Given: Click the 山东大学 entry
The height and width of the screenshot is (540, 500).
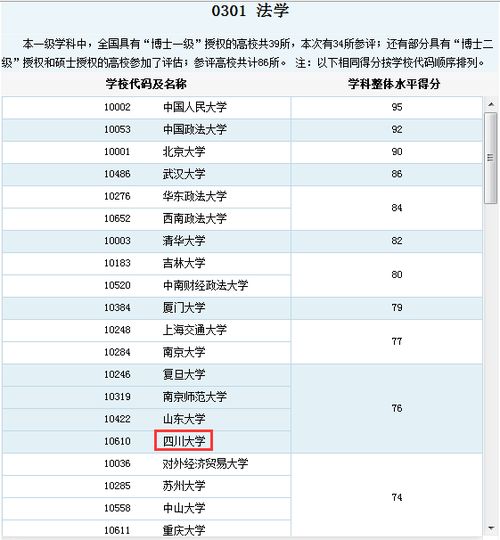Looking at the screenshot, I should tap(184, 419).
